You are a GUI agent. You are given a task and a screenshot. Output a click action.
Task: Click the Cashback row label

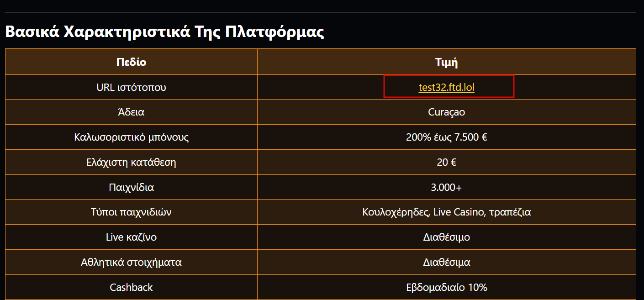coord(131,287)
